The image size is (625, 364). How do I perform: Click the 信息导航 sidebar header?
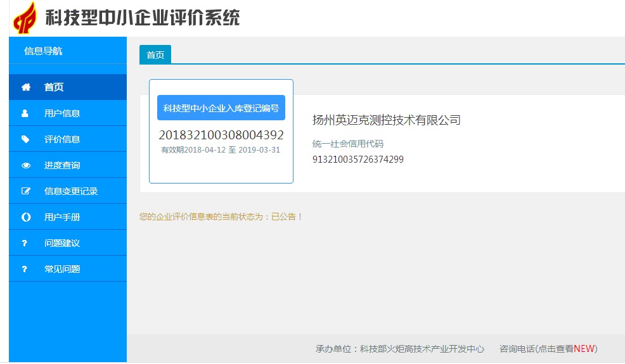point(43,51)
